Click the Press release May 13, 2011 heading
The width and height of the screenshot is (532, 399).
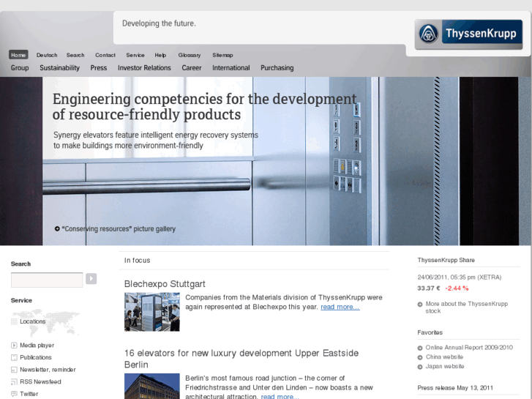455,388
